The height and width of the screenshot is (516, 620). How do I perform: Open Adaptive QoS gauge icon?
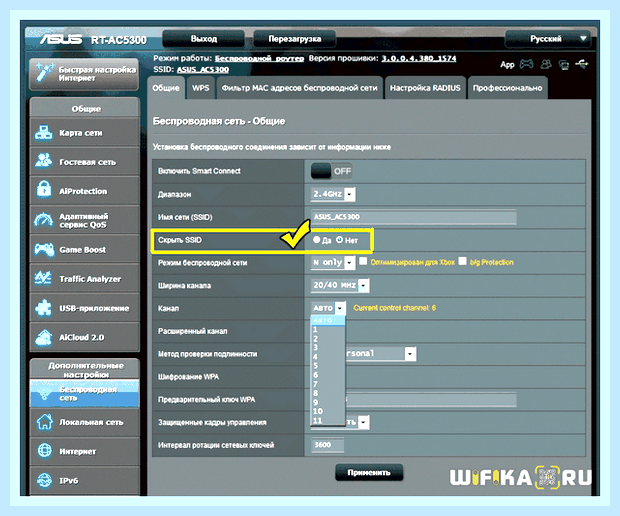click(43, 220)
